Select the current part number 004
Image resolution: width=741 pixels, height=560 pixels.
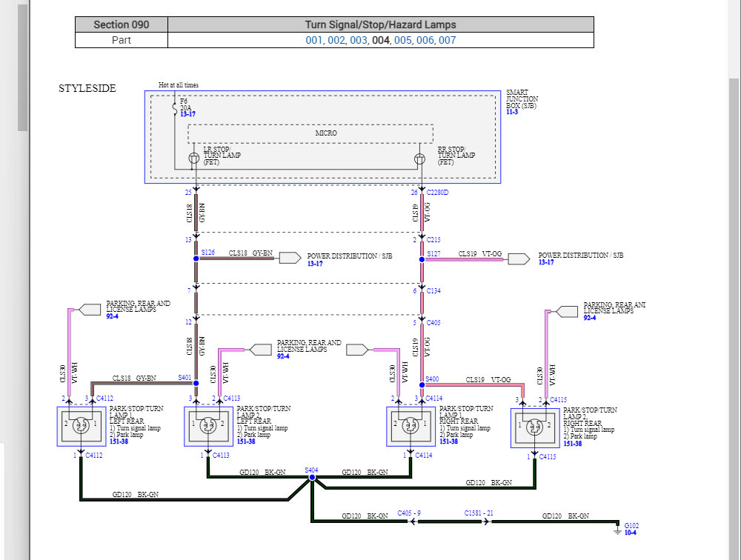pos(380,40)
